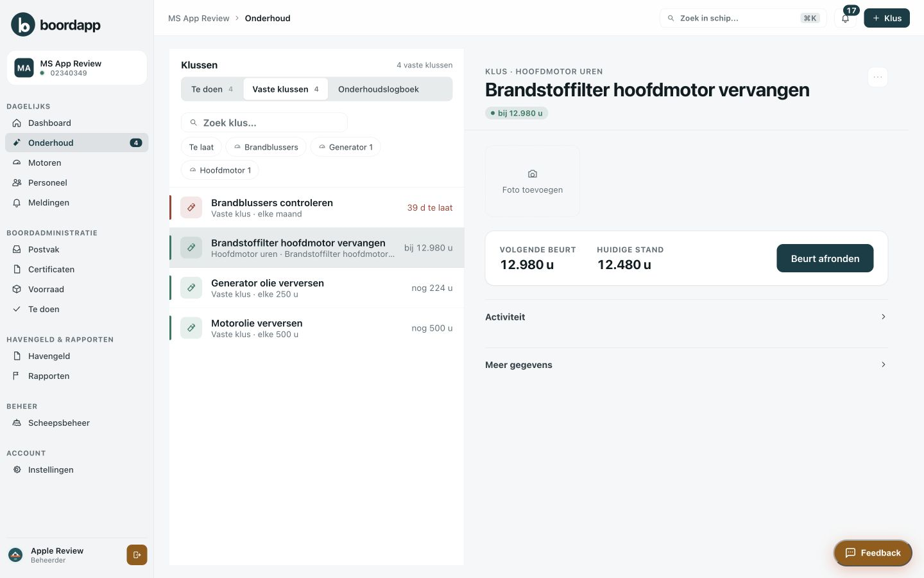Click wrench icon of Motorolie verversen

click(x=191, y=328)
